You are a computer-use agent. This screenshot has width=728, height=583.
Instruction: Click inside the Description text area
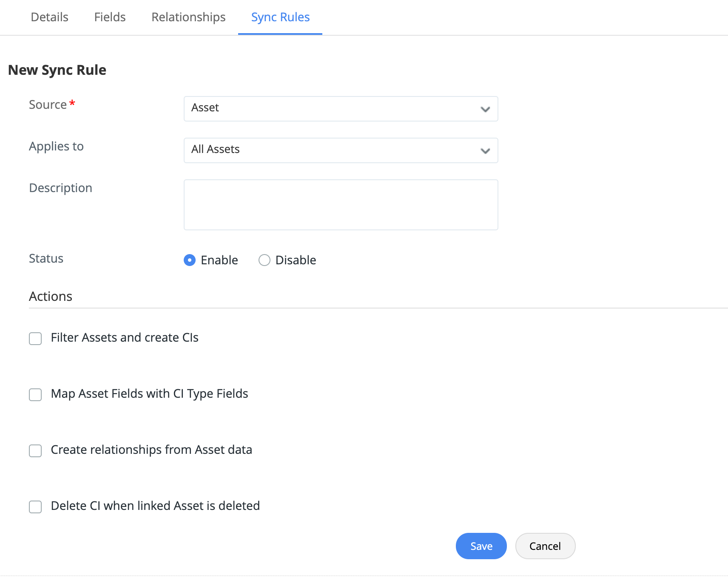[x=341, y=205]
